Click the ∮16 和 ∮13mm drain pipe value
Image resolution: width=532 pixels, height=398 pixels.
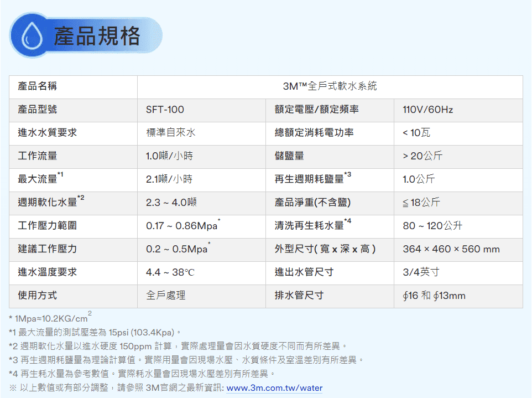point(434,296)
